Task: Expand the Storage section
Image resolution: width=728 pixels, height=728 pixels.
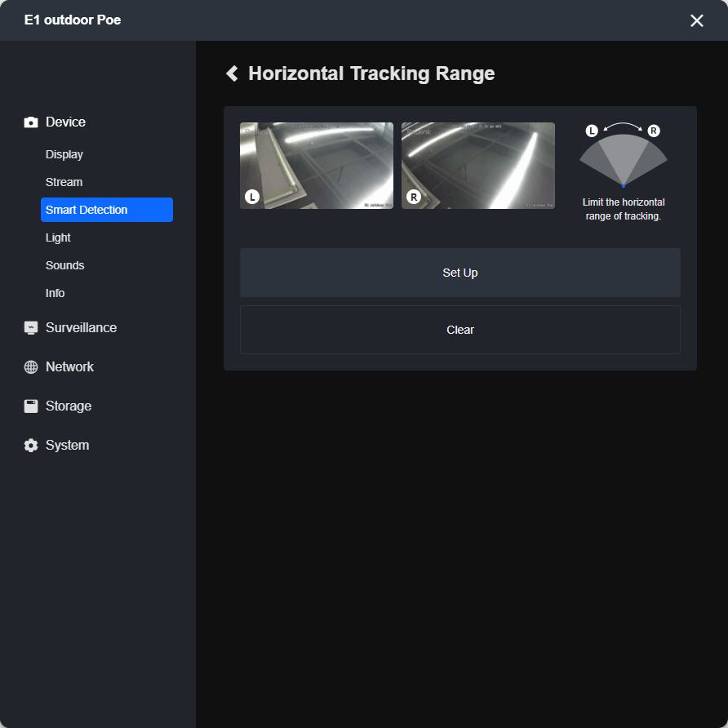Action: (69, 406)
